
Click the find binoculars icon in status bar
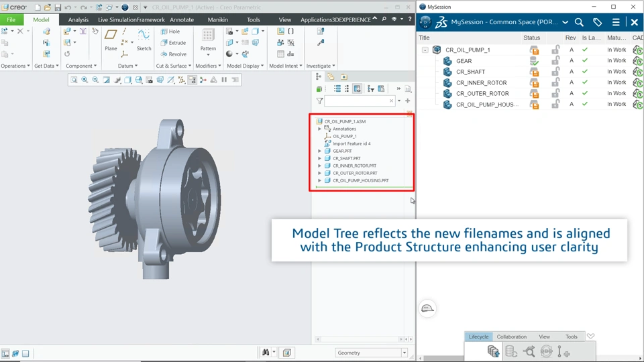click(x=266, y=353)
